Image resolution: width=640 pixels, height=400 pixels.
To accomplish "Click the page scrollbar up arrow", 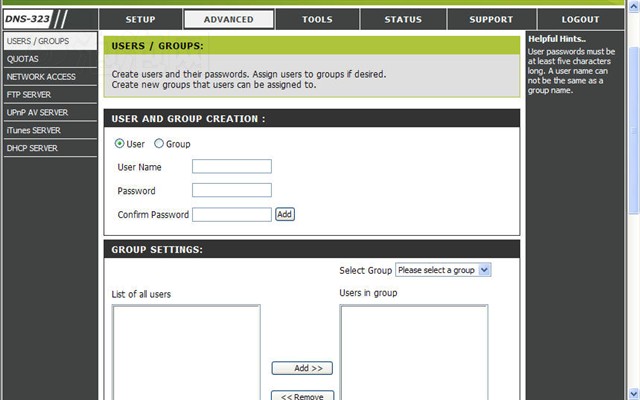I will click(x=634, y=6).
